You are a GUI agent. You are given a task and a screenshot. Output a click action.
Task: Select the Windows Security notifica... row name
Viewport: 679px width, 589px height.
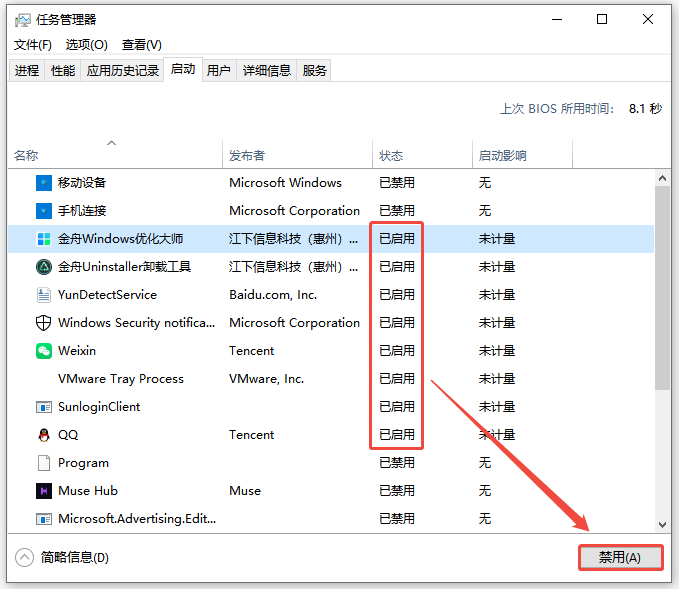[x=136, y=323]
